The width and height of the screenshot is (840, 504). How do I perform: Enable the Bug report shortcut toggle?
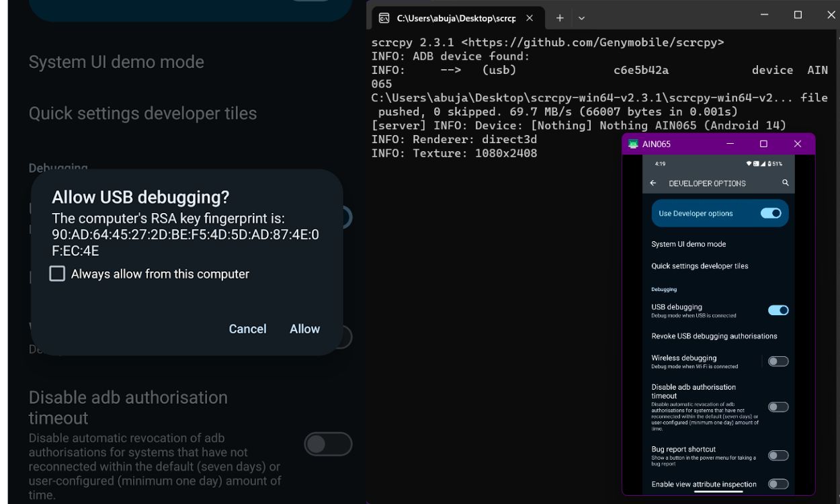coord(778,455)
